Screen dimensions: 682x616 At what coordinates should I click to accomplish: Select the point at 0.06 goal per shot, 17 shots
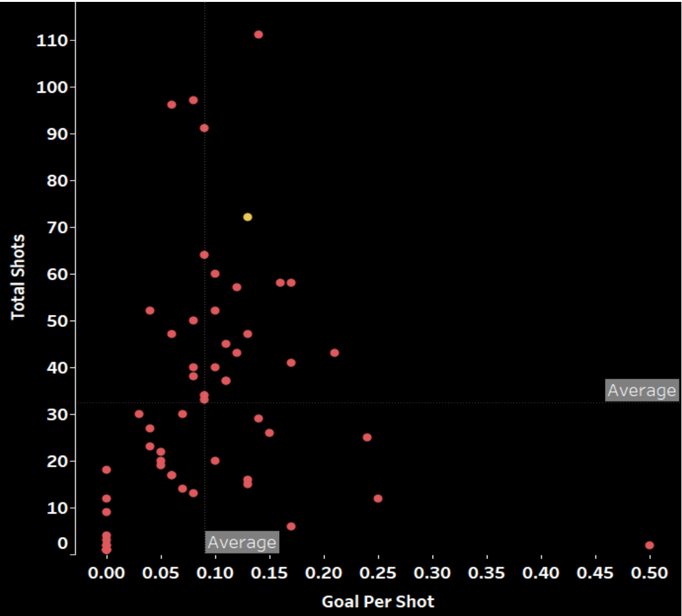click(171, 475)
